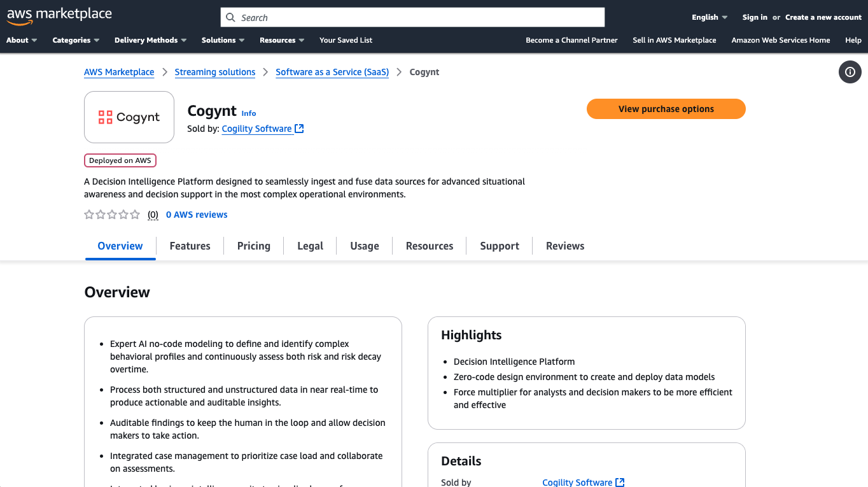Click the Info link beside Cogynt title
The width and height of the screenshot is (868, 487).
coord(249,113)
